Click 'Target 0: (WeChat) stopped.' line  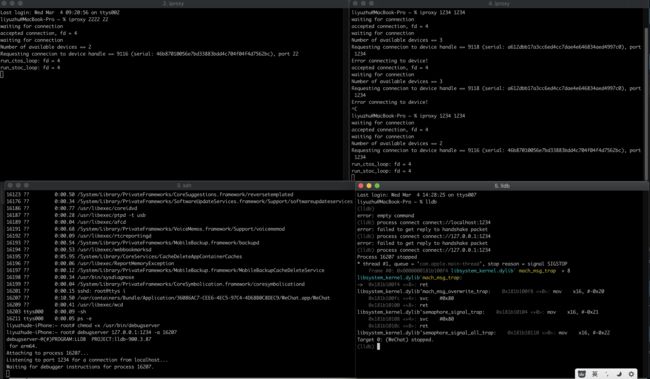click(395, 340)
